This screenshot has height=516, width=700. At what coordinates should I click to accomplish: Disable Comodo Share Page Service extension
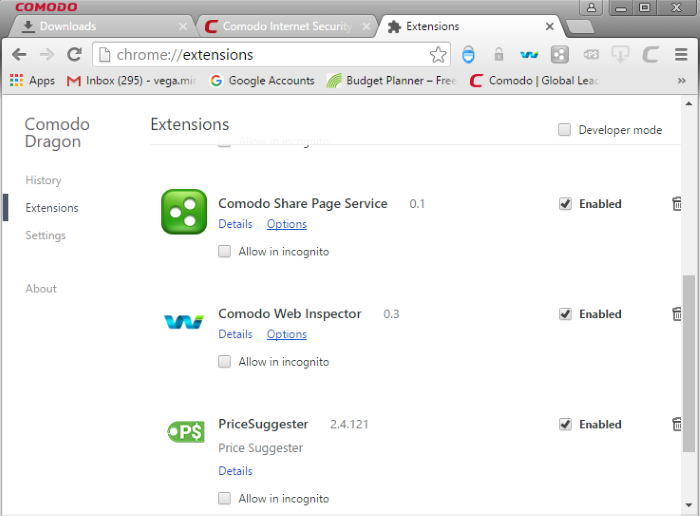point(565,204)
